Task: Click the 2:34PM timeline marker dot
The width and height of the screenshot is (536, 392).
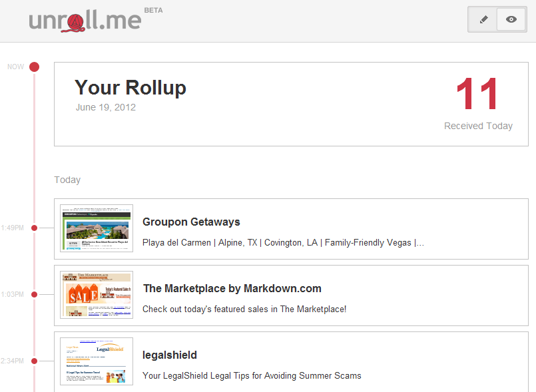Action: 34,361
